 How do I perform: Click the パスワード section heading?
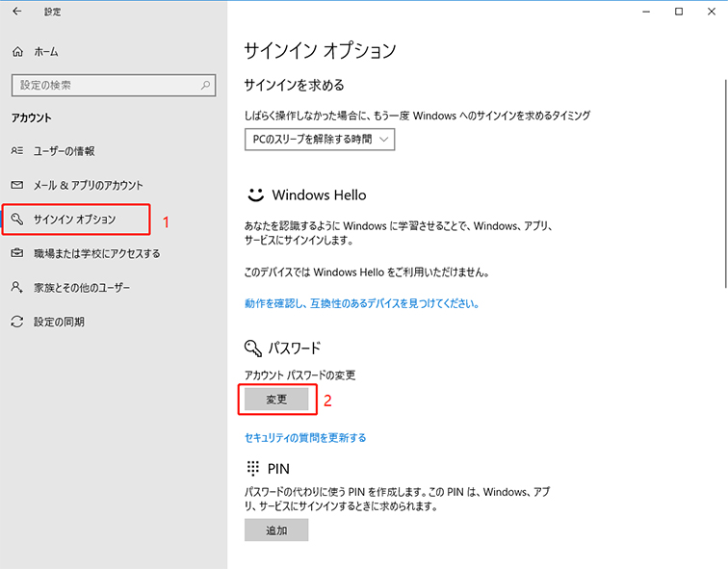(x=294, y=349)
